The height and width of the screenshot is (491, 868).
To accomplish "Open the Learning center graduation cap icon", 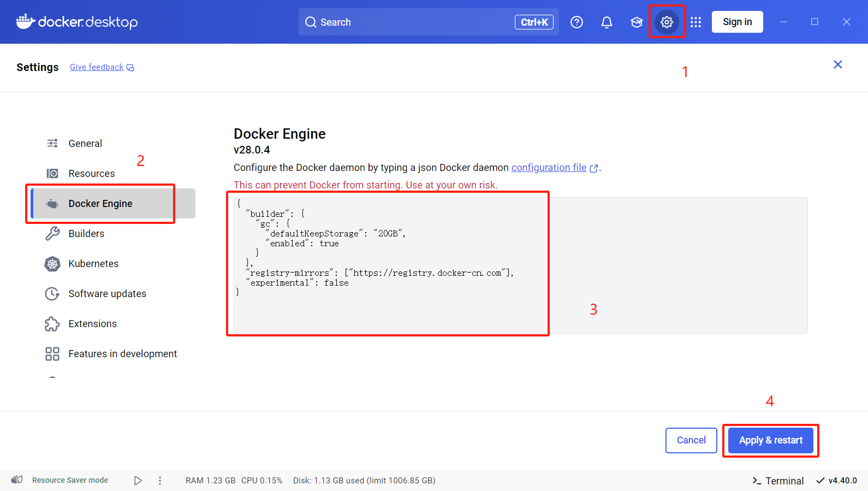I will coord(637,22).
